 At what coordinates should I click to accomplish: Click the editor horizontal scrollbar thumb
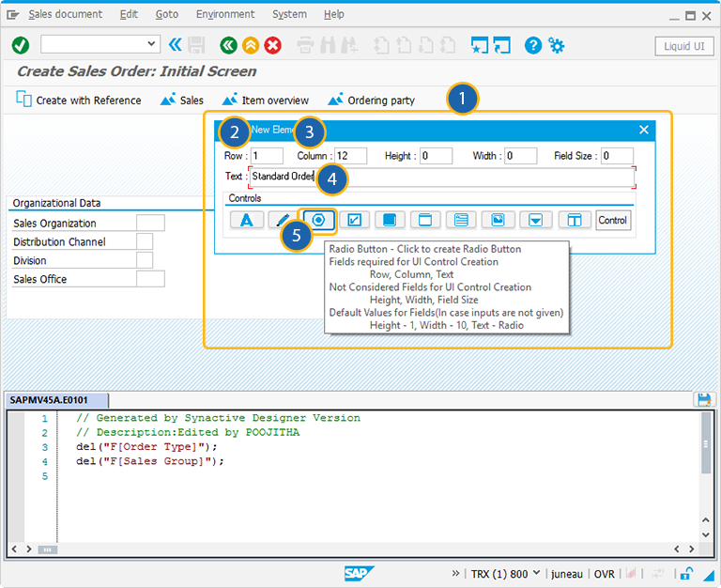(x=47, y=549)
